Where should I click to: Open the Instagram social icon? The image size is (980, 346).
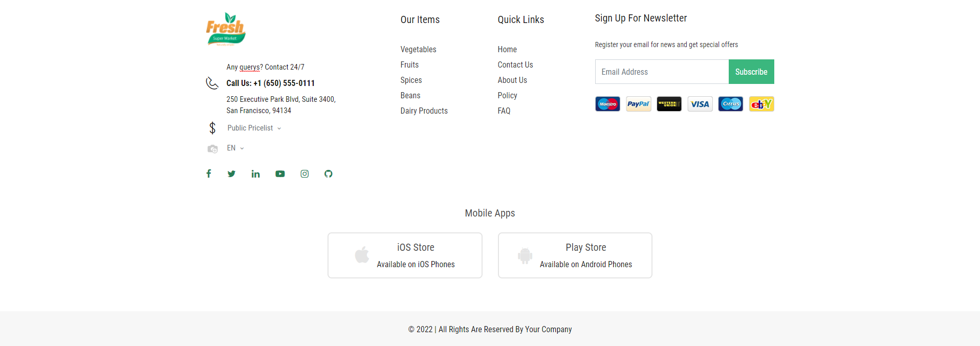coord(304,174)
